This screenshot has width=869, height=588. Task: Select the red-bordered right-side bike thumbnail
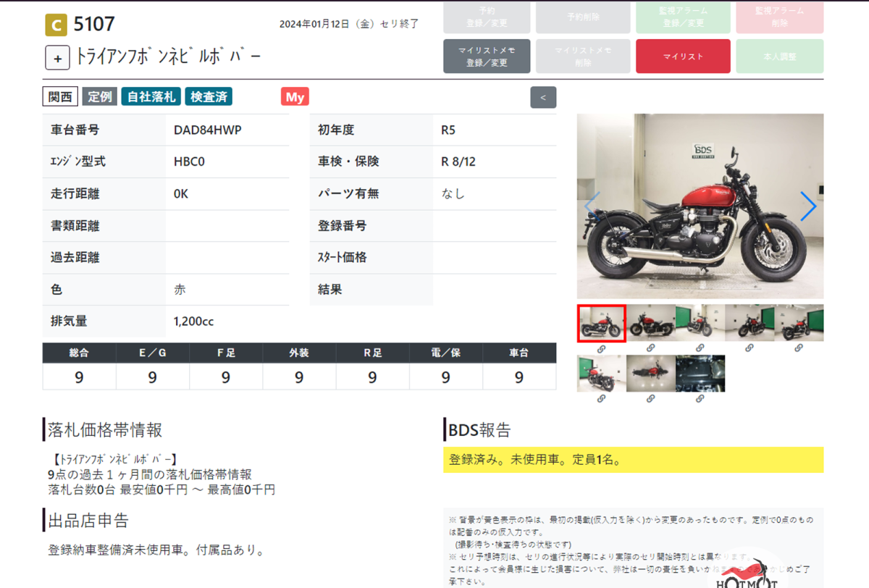click(x=601, y=323)
